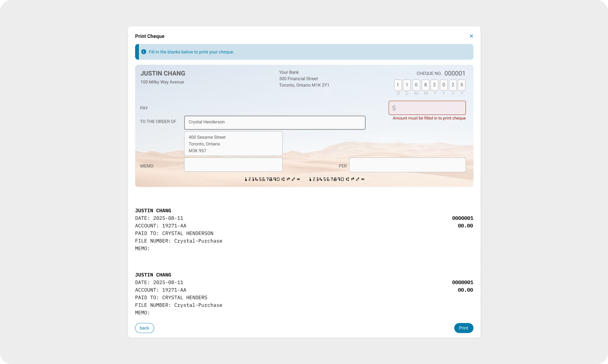Select the second month digit box, 8
The height and width of the screenshot is (364, 608).
(426, 85)
